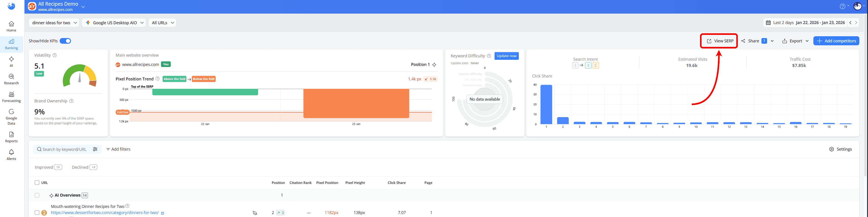Sort by the Click Share column header

click(397, 183)
